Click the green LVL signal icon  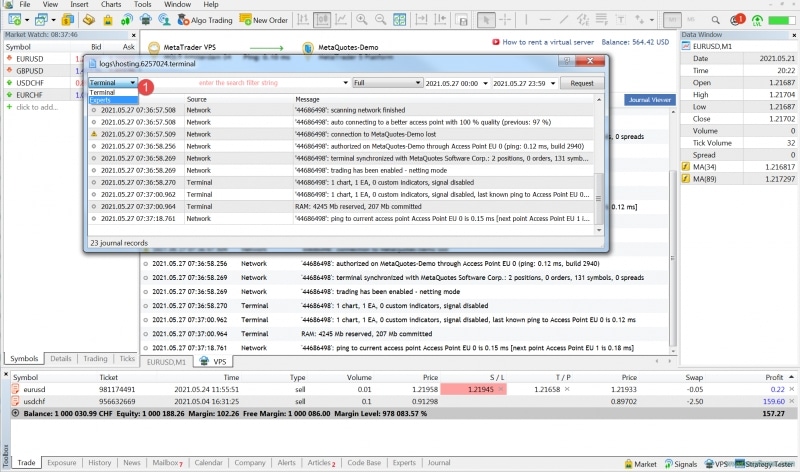coord(757,20)
